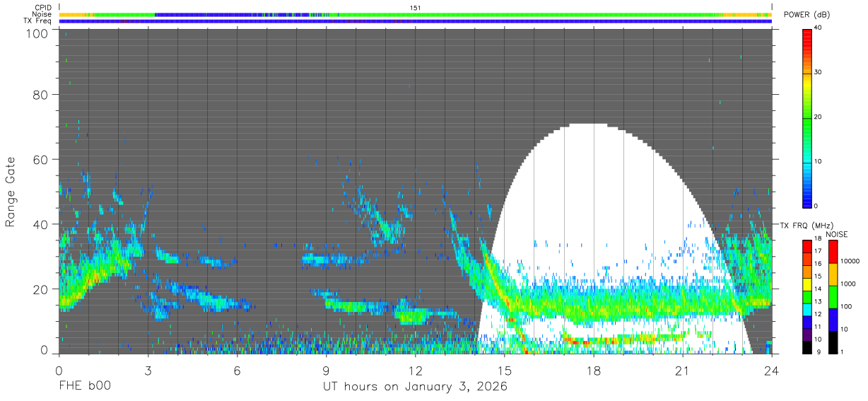Click the 10000 label on the noise legend
This screenshot has height=401, width=868.
(x=850, y=261)
